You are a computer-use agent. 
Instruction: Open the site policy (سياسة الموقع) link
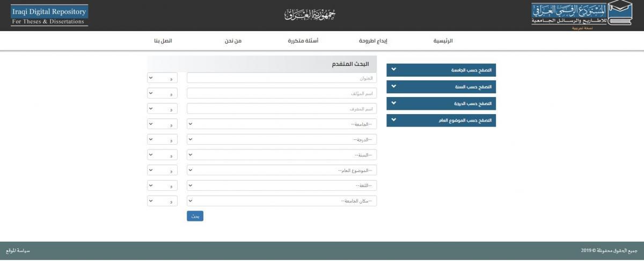tap(18, 251)
